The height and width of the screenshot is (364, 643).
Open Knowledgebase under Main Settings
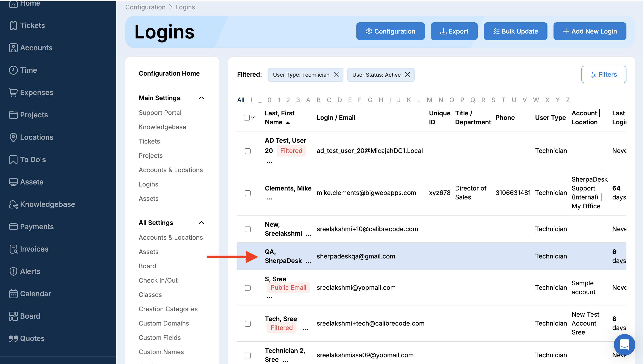(x=162, y=127)
